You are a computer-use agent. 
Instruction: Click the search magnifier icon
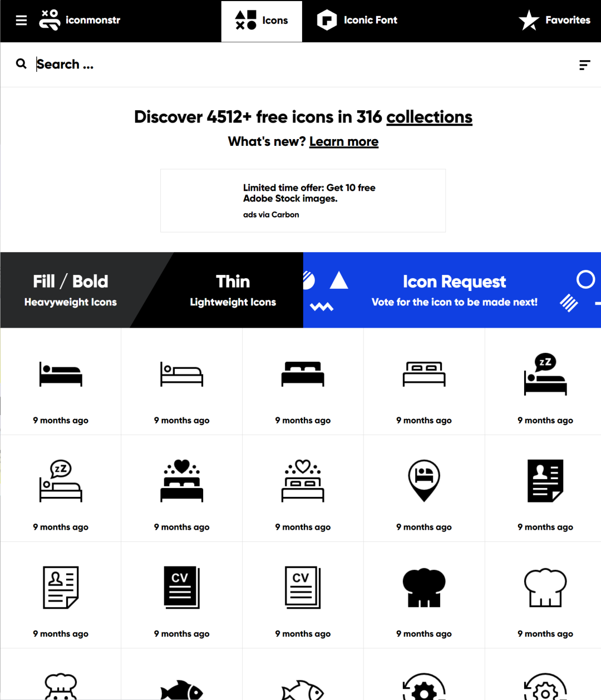(x=21, y=63)
